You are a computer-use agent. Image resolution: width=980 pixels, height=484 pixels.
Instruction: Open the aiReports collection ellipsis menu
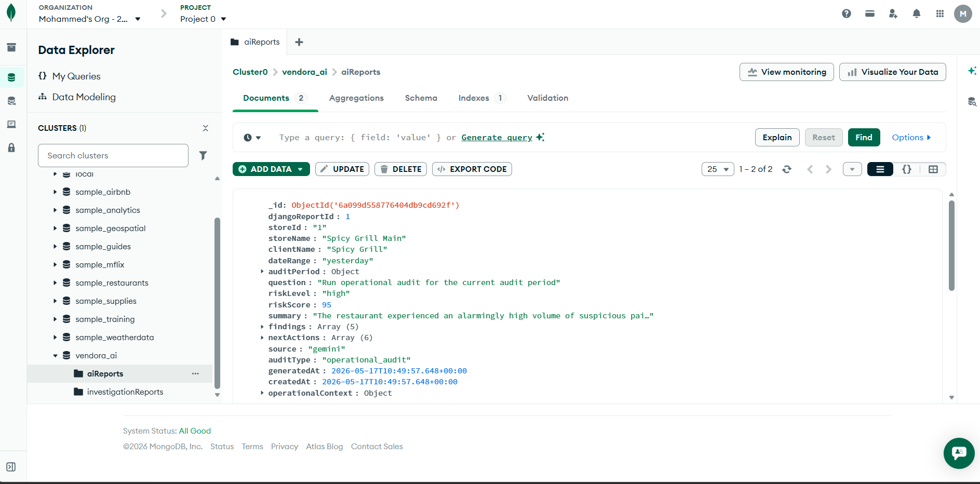195,374
